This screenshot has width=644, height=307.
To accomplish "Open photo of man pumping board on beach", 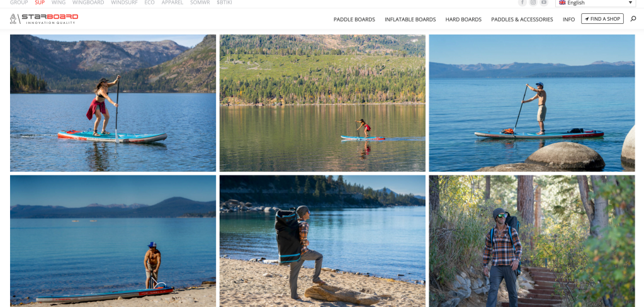I will [113, 241].
